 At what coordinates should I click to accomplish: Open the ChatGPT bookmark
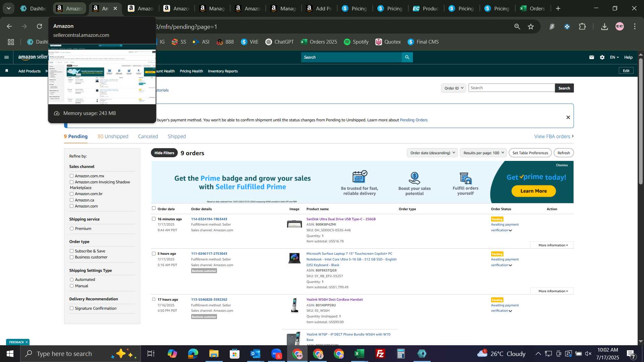tap(279, 42)
